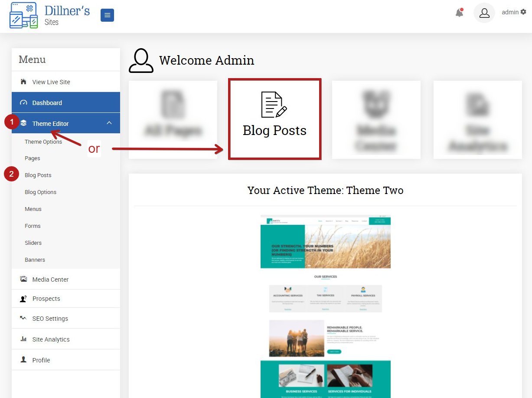Image resolution: width=532 pixels, height=398 pixels.
Task: Open Blog Options submenu item
Action: [x=41, y=192]
